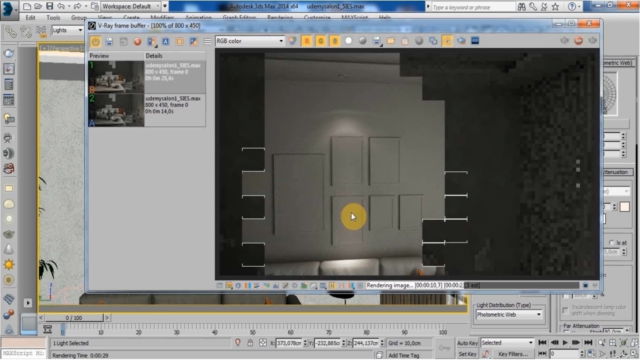Screen dimensions: 640x360
Task: Switch to monochromatic mode gray sphere icon
Action: [x=362, y=41]
